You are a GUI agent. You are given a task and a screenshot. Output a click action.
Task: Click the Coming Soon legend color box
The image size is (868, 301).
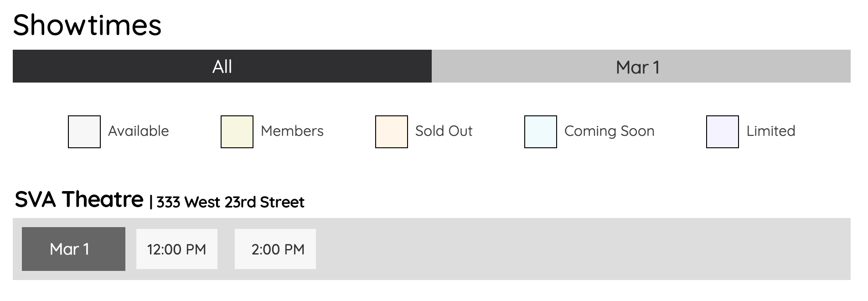[x=541, y=132]
